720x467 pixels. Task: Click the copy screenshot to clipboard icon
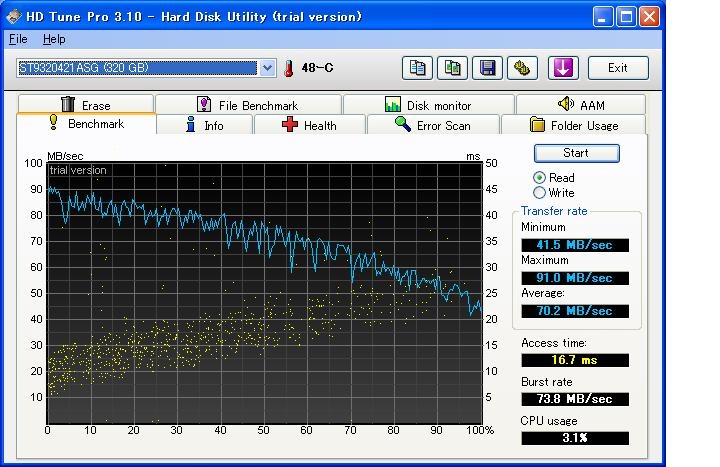tap(453, 68)
